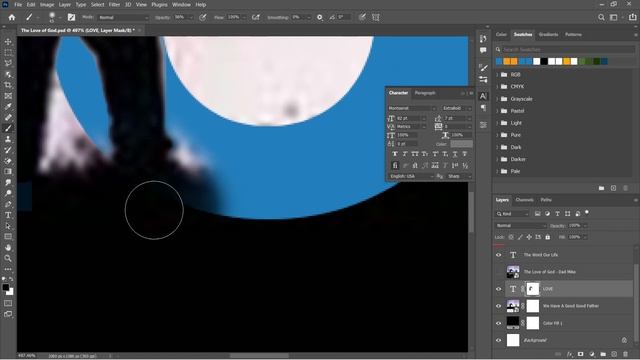Open the blend mode dropdown in Layers
Image resolution: width=640 pixels, height=360 pixels.
tap(521, 225)
